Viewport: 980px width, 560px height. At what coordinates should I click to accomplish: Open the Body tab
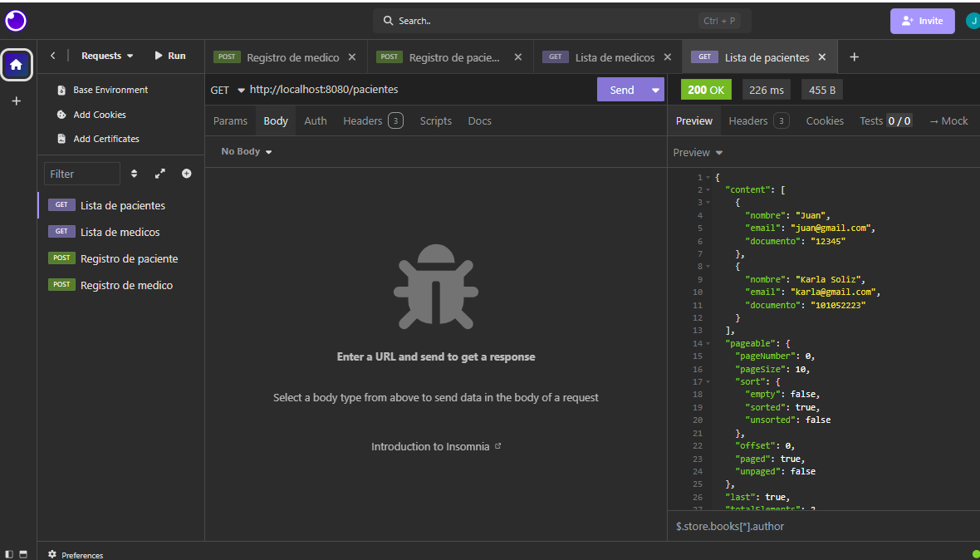pyautogui.click(x=276, y=120)
